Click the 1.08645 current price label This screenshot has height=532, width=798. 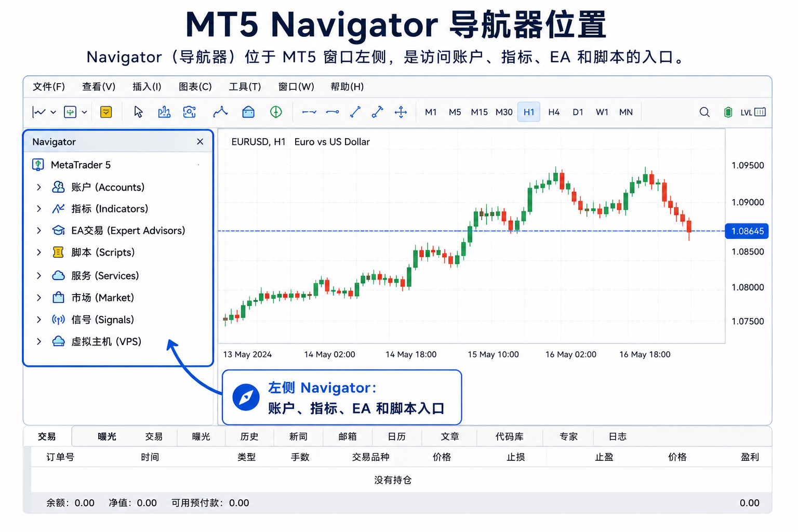[x=747, y=231]
